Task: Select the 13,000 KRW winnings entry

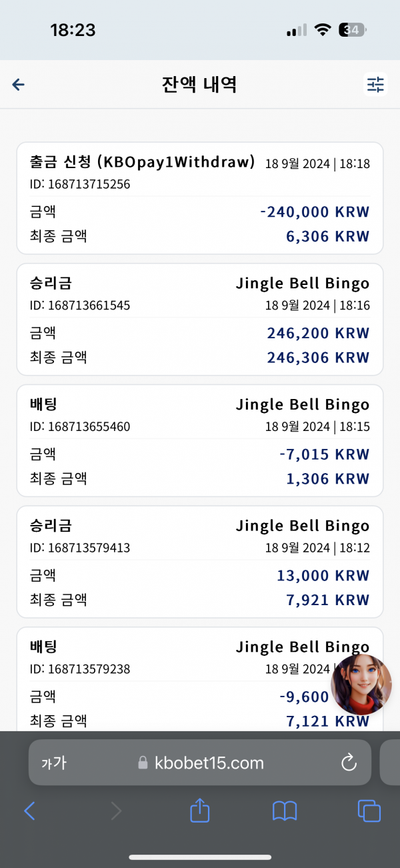Action: click(200, 562)
